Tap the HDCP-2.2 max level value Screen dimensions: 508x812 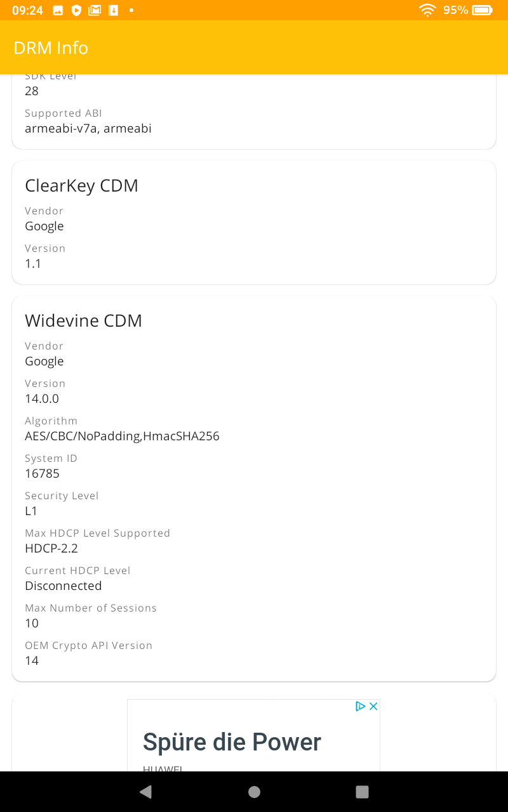pos(51,548)
